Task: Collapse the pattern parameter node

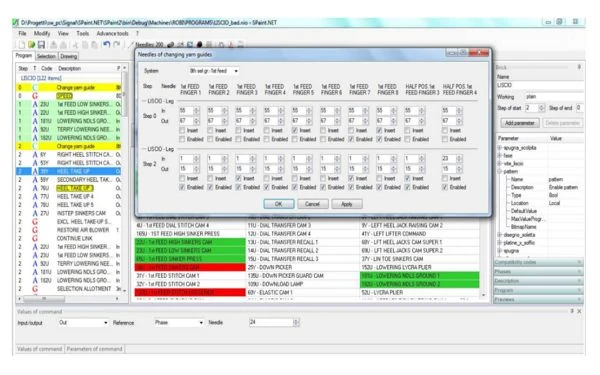Action: click(499, 171)
